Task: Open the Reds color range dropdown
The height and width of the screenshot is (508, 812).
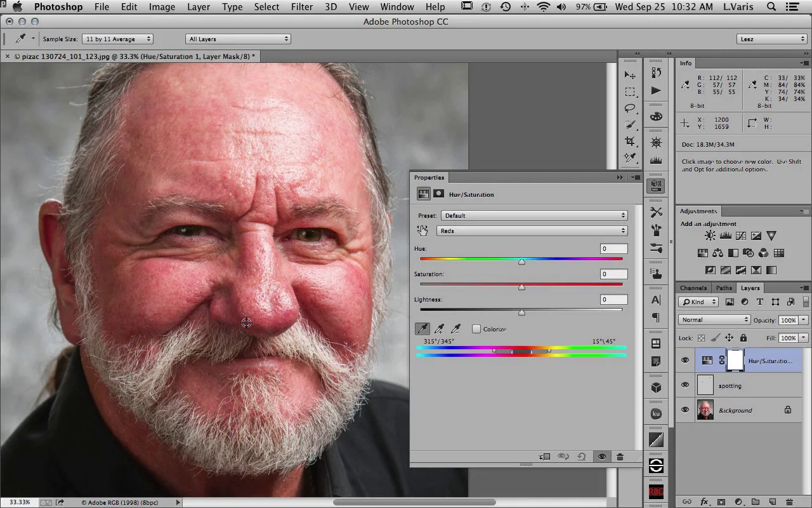Action: click(x=534, y=231)
